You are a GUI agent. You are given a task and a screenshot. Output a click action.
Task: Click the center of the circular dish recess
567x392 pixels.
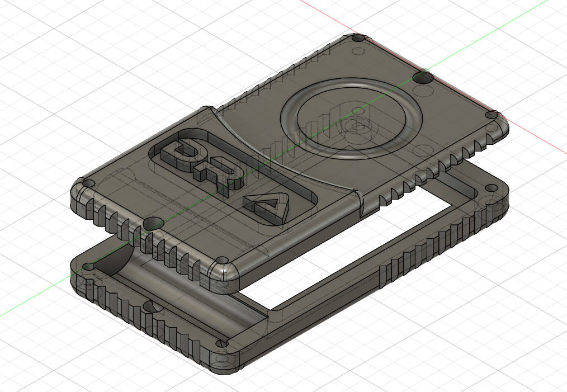351,118
